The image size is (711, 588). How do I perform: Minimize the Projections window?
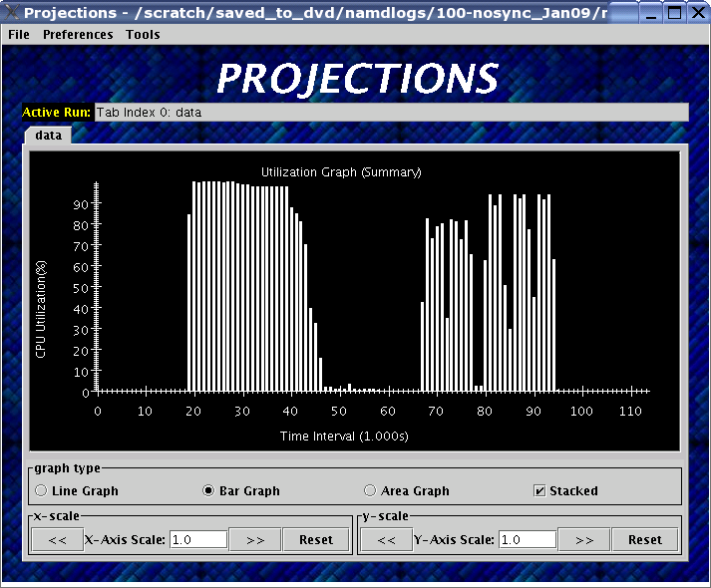pos(652,13)
